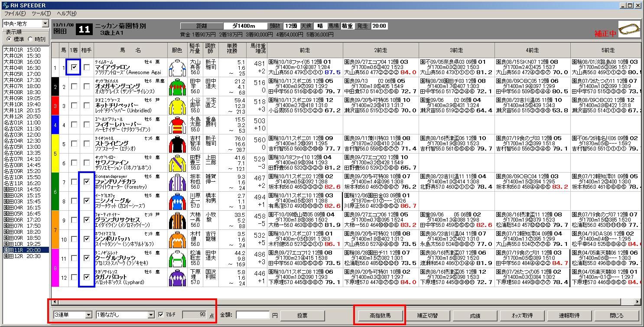Open the ヘルプ(H) menu
Viewport: 644px width, 327px height.
[x=66, y=13]
